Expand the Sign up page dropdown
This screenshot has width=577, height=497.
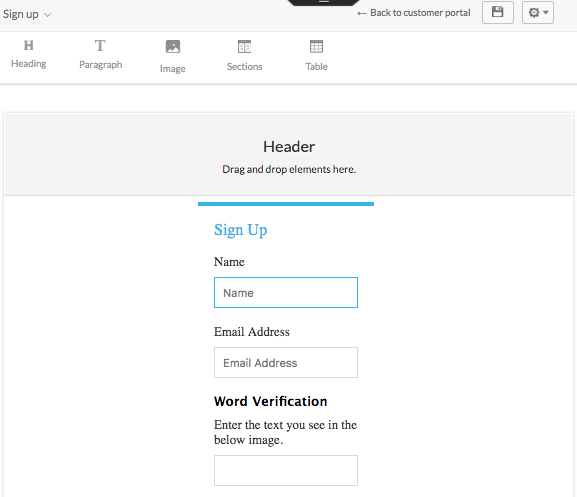(x=27, y=14)
